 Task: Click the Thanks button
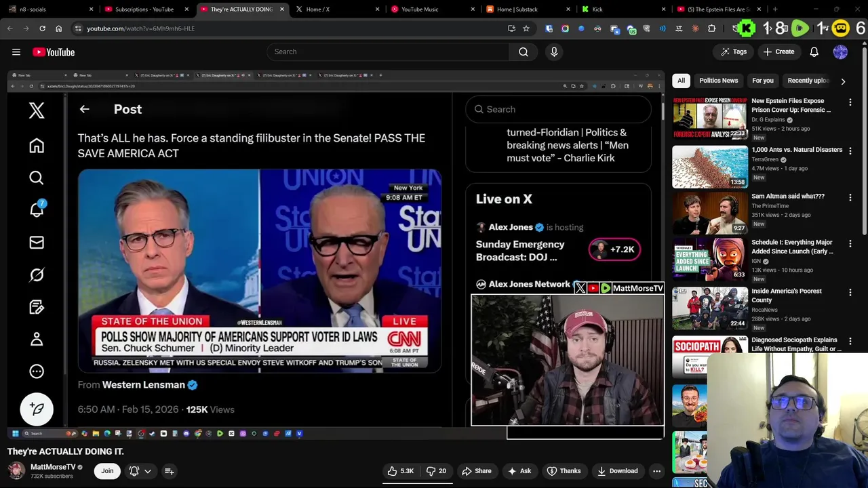(x=564, y=471)
